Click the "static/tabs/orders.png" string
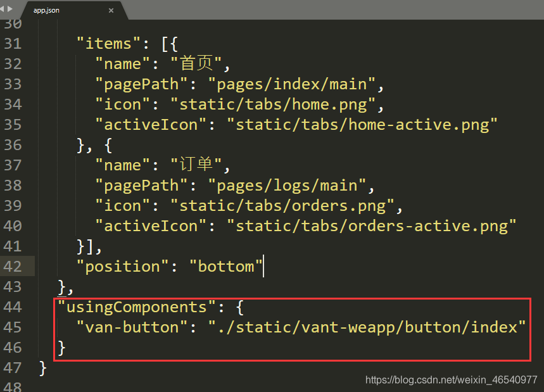The height and width of the screenshot is (392, 544). click(282, 206)
